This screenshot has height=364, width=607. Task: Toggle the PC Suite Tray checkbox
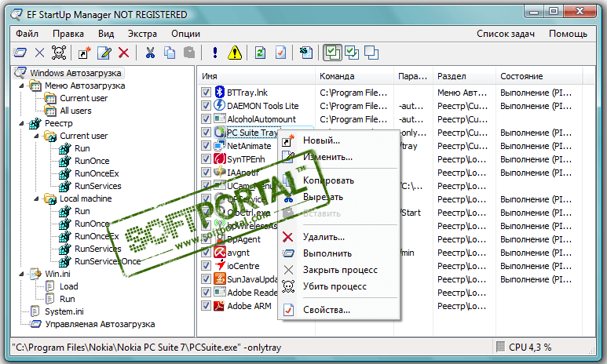(x=206, y=133)
